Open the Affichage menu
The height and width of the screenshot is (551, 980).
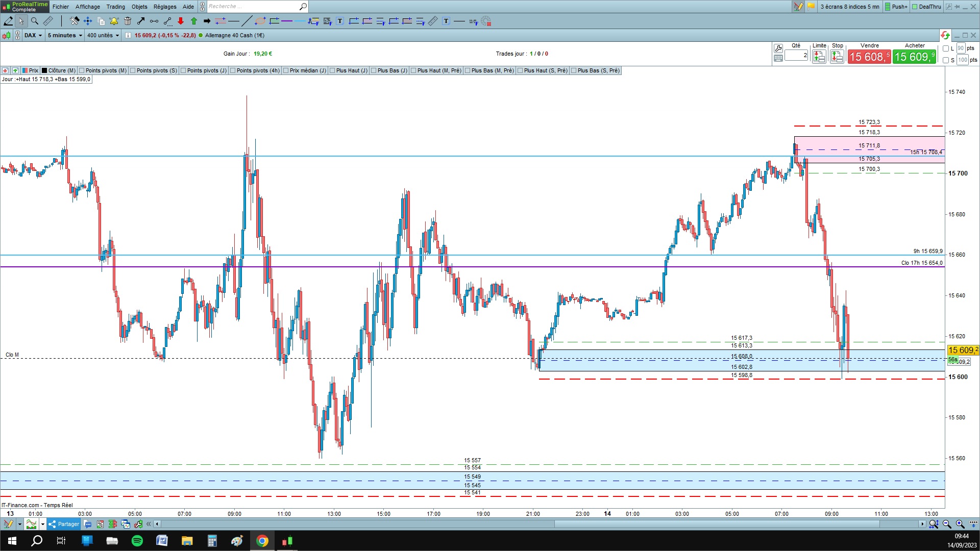87,7
